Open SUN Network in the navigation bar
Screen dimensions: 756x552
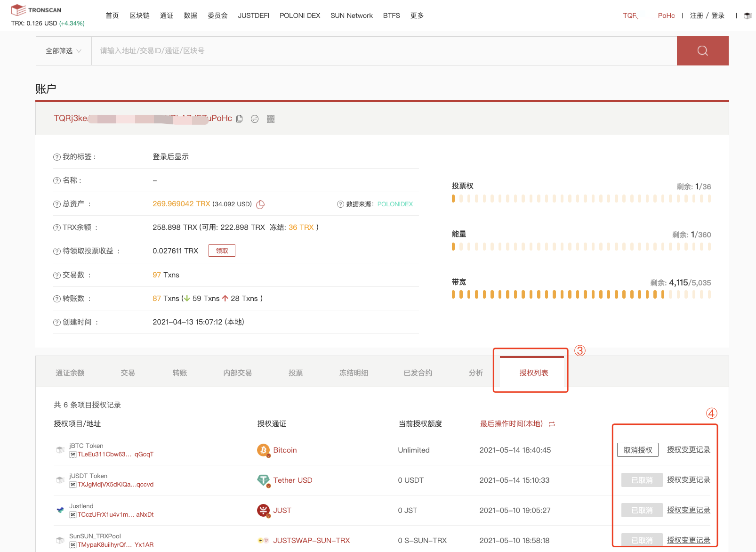pos(352,16)
